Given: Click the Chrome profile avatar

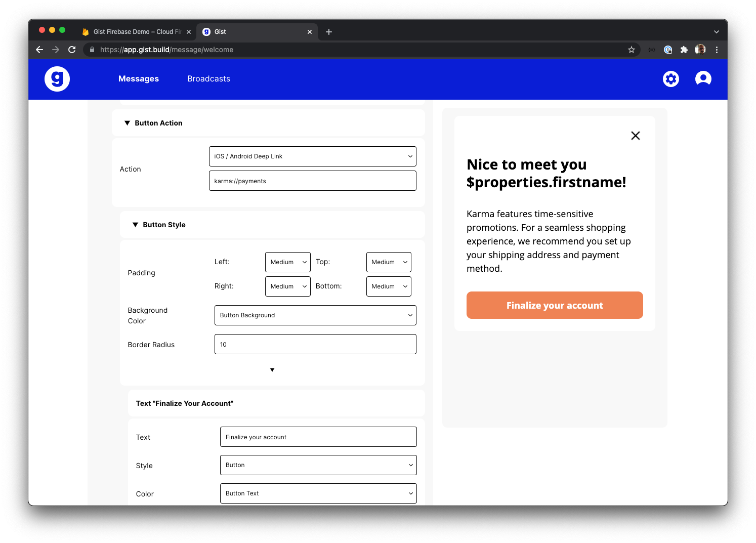Looking at the screenshot, I should [700, 49].
